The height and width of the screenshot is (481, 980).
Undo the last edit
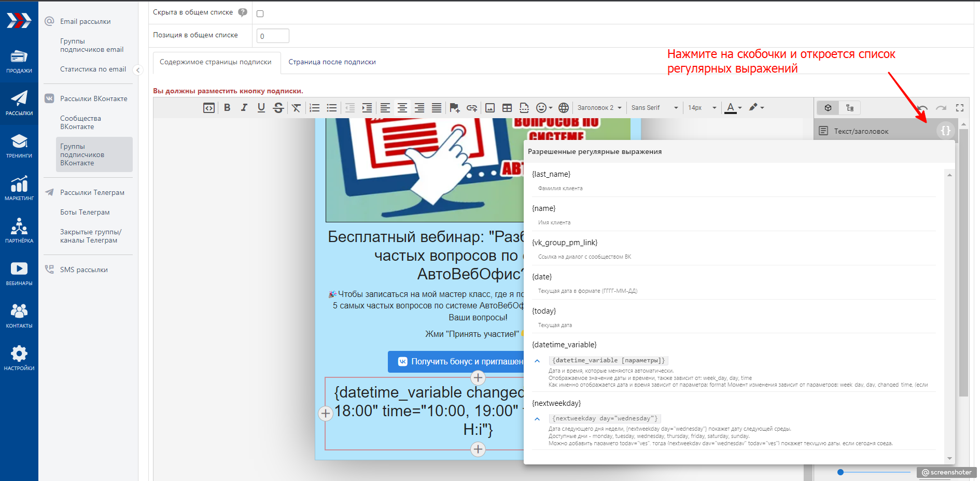pyautogui.click(x=922, y=108)
